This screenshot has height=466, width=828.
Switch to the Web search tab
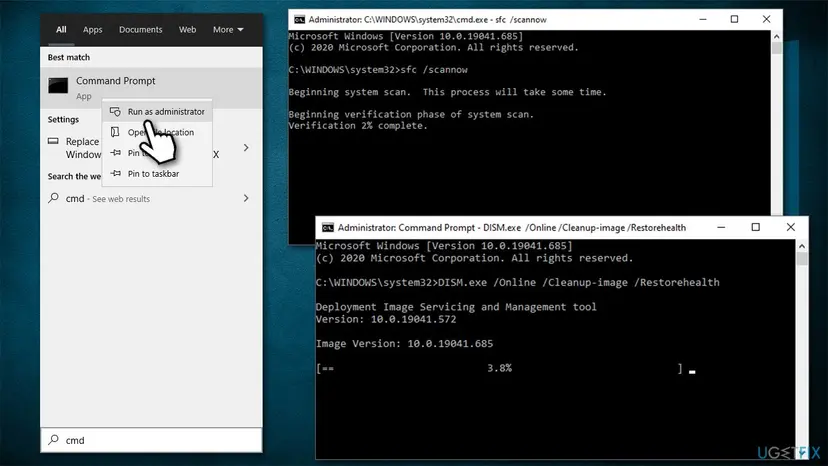[187, 30]
